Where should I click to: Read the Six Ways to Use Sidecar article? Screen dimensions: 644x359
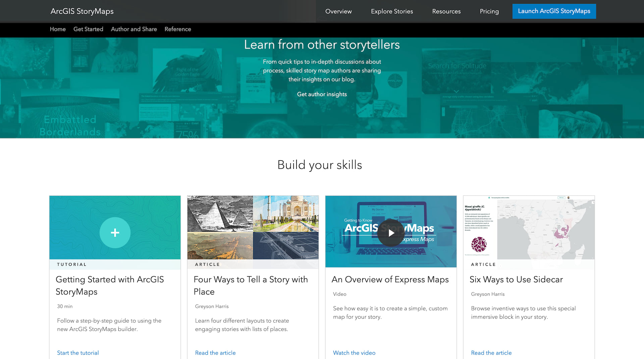(491, 353)
